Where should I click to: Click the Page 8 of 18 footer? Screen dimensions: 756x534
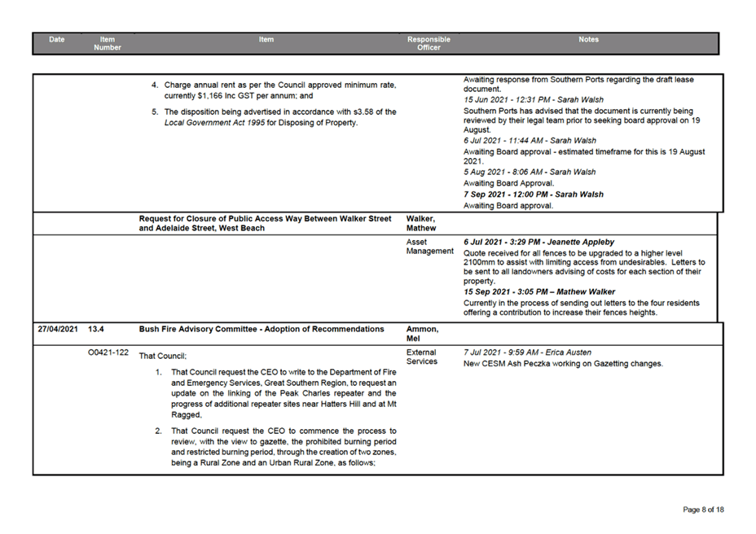704,509
